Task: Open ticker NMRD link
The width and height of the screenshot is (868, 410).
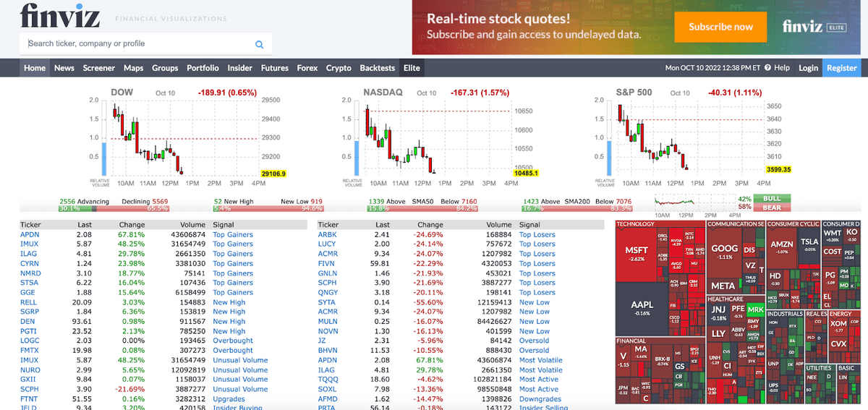Action: 30,273
